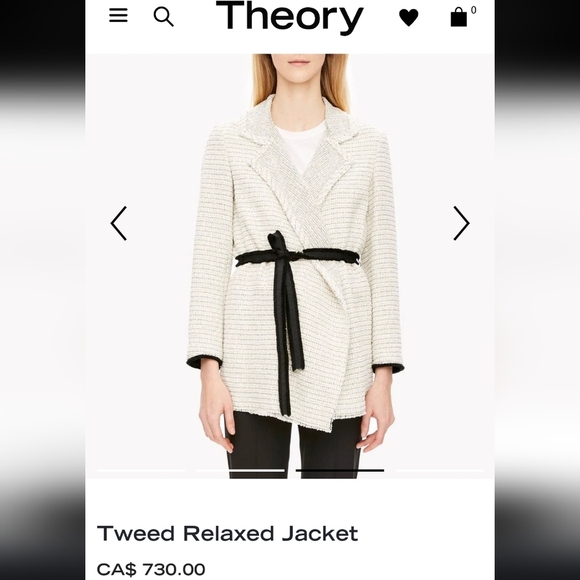The width and height of the screenshot is (580, 580).
Task: Open the hamburger navigation menu
Action: pos(118,16)
